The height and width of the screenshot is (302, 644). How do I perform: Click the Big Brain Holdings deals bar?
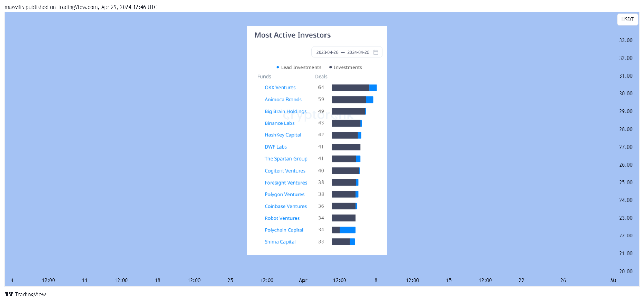pyautogui.click(x=349, y=112)
